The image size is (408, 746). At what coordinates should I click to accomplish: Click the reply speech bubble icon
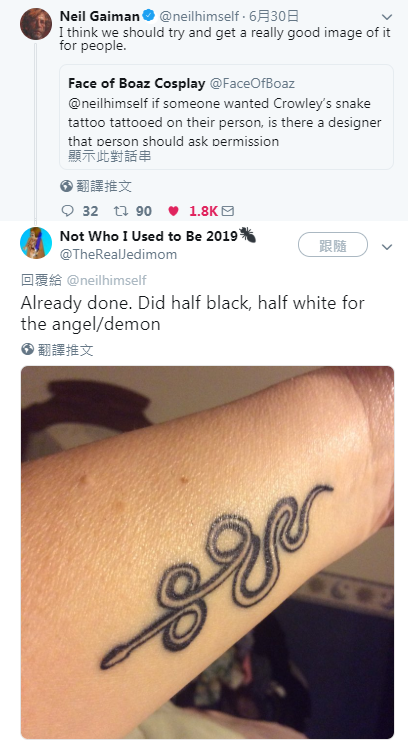click(68, 211)
